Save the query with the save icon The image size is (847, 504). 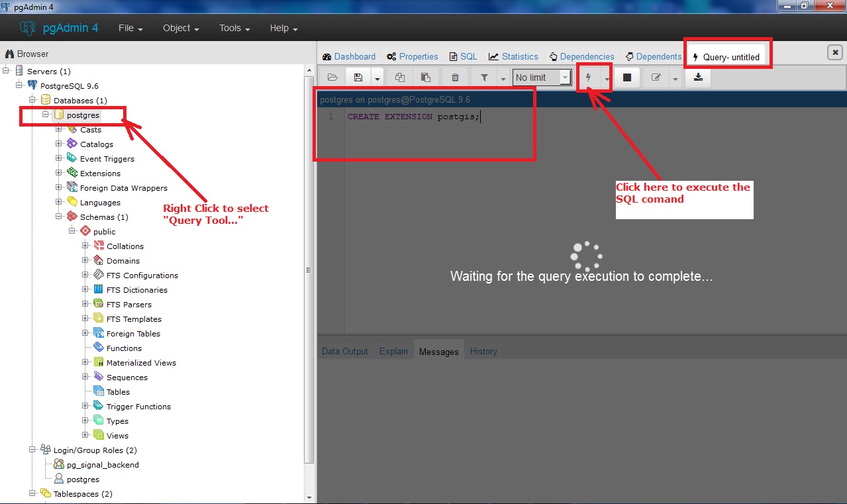[x=358, y=77]
